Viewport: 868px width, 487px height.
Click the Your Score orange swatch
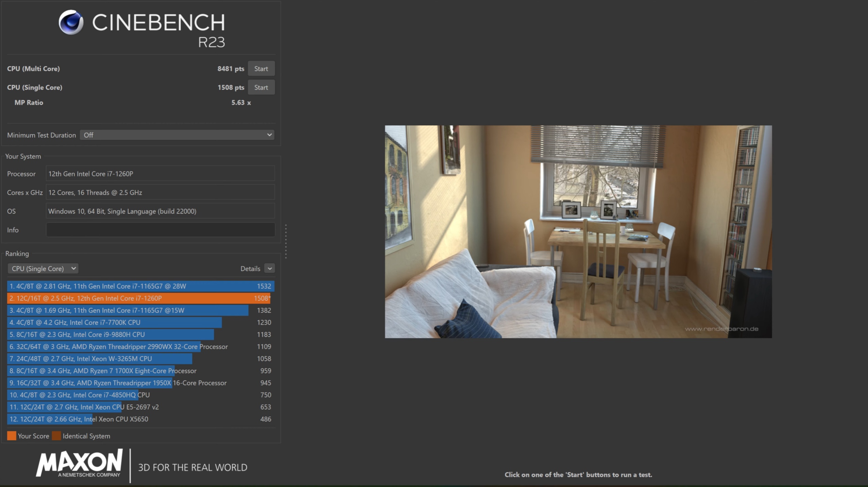pyautogui.click(x=12, y=436)
